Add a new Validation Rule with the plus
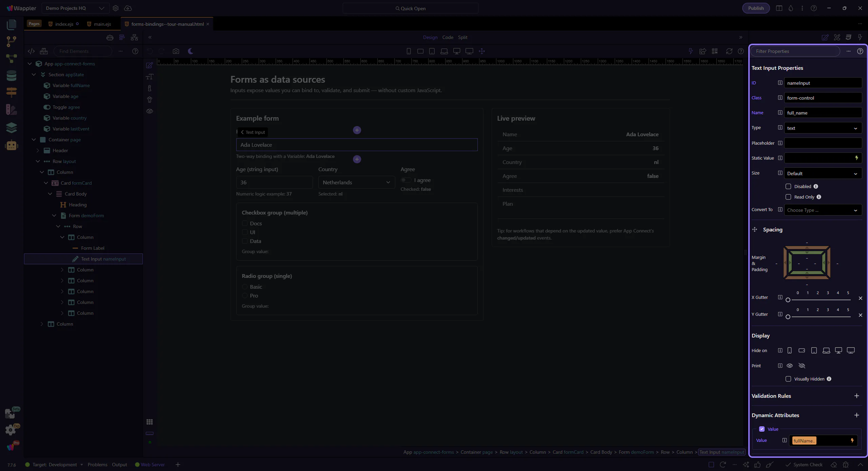 click(856, 396)
